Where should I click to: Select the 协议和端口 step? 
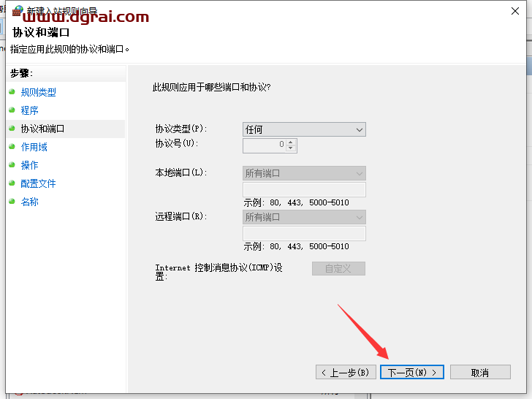click(42, 129)
